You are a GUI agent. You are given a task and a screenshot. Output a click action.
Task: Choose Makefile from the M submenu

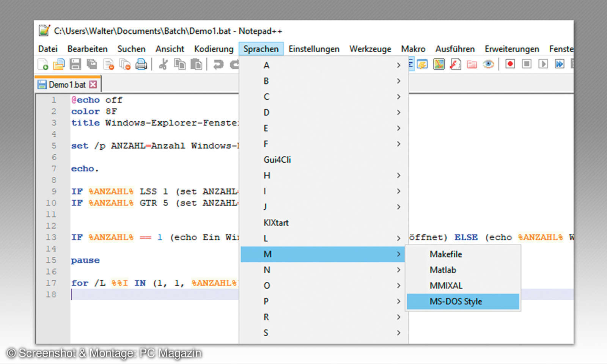click(446, 254)
